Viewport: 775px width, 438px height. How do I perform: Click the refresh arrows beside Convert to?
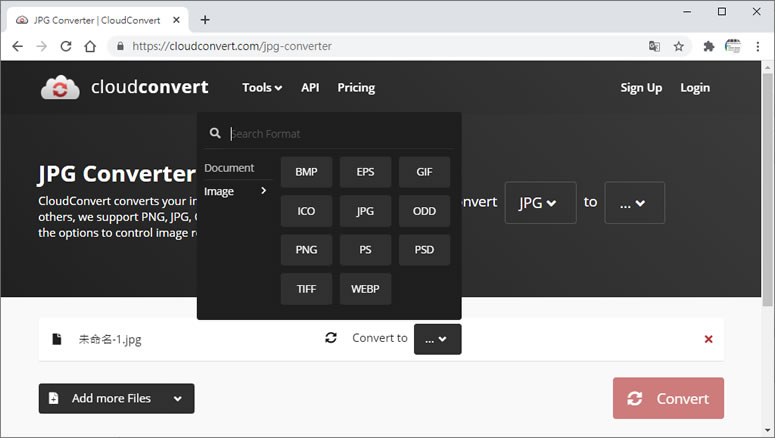[x=331, y=338]
